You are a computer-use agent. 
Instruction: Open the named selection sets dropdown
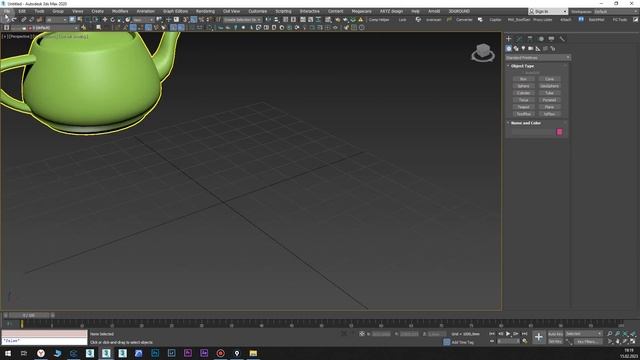[x=242, y=20]
